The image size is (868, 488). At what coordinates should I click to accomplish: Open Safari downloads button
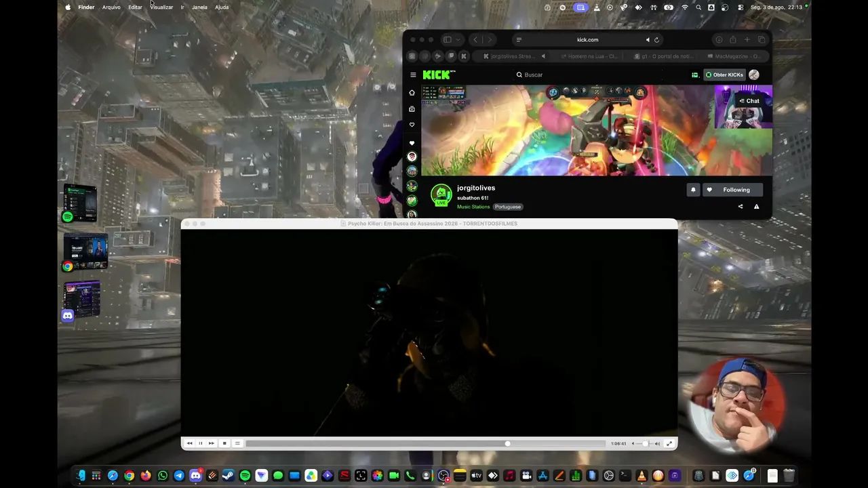719,40
